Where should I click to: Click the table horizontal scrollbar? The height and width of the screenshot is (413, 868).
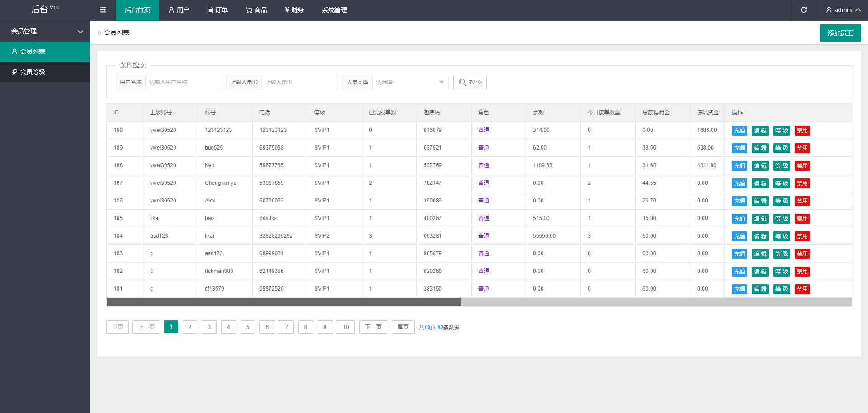[283, 302]
